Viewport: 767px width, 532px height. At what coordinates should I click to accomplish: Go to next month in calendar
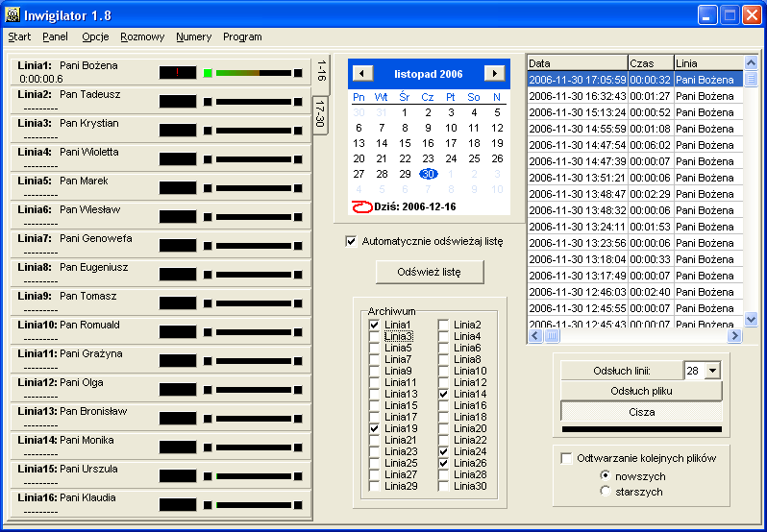(494, 74)
